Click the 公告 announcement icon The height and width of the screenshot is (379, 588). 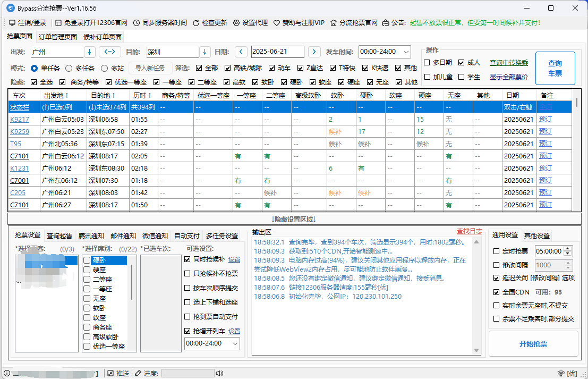pyautogui.click(x=386, y=23)
